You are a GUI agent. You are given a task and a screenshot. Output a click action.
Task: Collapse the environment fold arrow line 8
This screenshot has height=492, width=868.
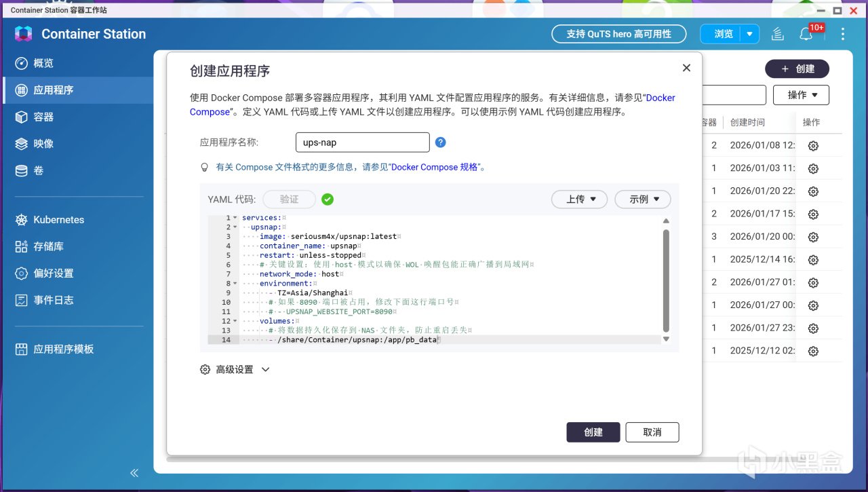[235, 284]
